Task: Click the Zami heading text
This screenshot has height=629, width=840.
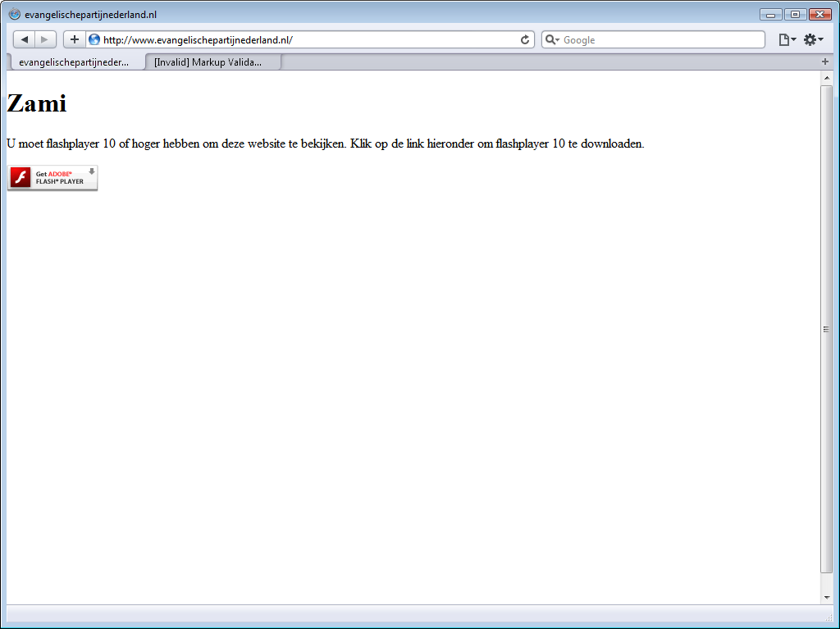Action: 36,103
